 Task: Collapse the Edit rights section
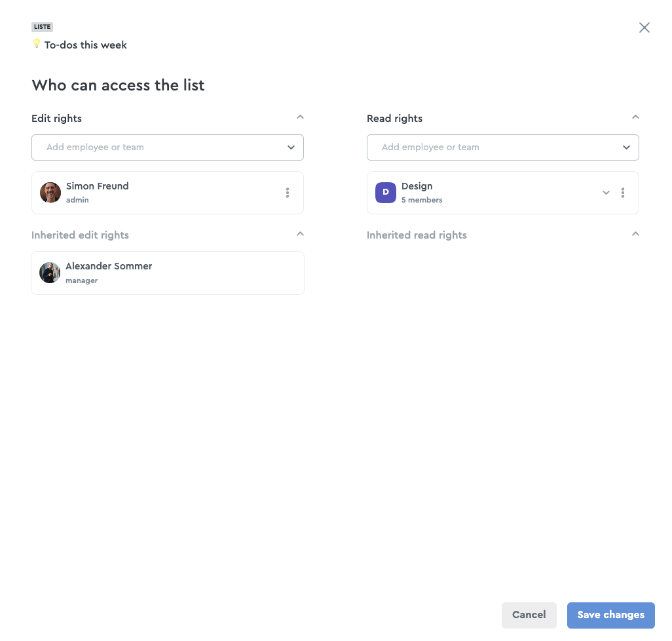[300, 117]
